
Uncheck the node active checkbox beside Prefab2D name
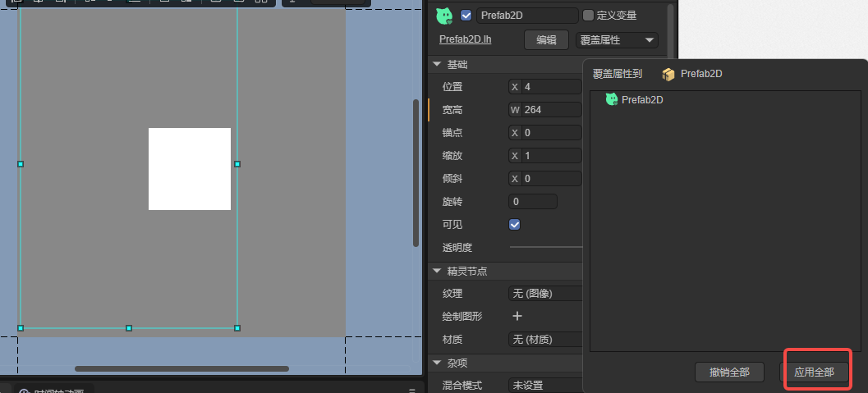(x=466, y=16)
